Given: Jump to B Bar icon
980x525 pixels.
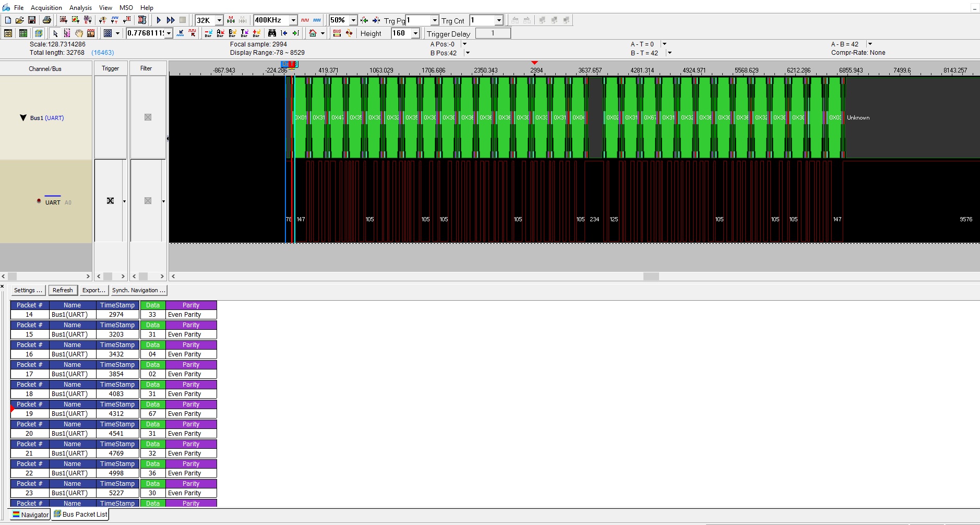Looking at the screenshot, I should 232,33.
